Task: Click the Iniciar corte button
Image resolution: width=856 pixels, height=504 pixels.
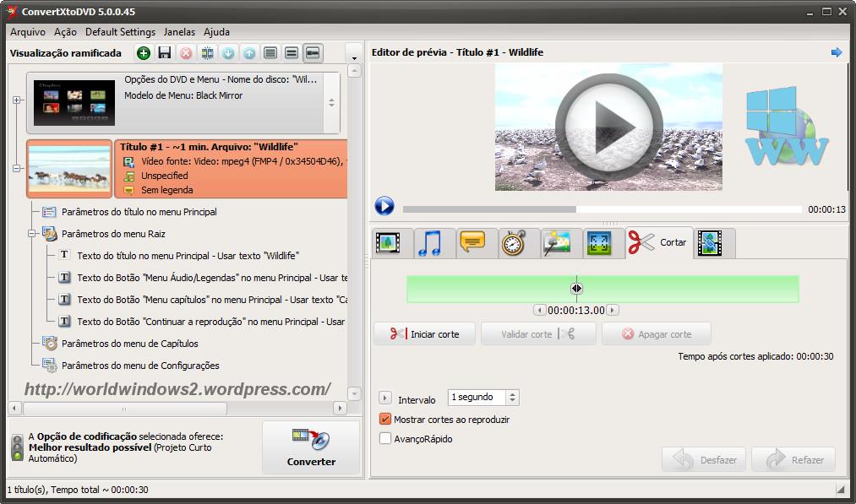Action: click(x=425, y=333)
